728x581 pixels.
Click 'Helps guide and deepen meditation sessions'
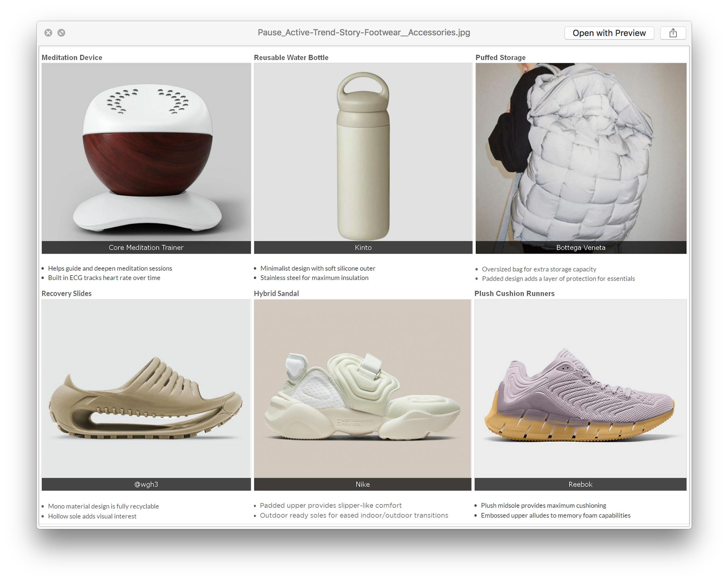(x=110, y=268)
